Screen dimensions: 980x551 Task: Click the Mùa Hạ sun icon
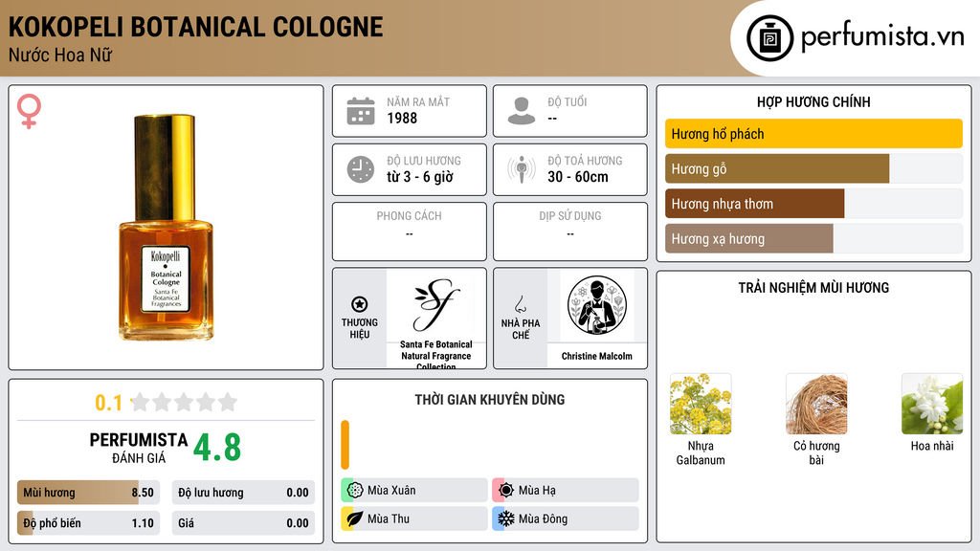pos(506,491)
